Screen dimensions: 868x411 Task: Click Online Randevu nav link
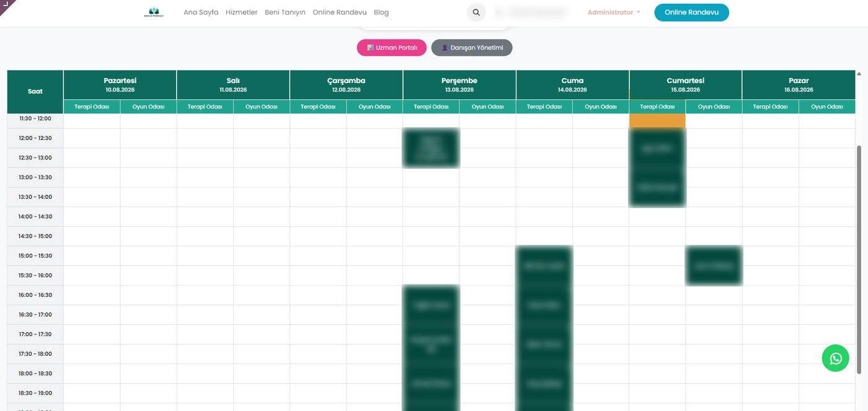(340, 12)
